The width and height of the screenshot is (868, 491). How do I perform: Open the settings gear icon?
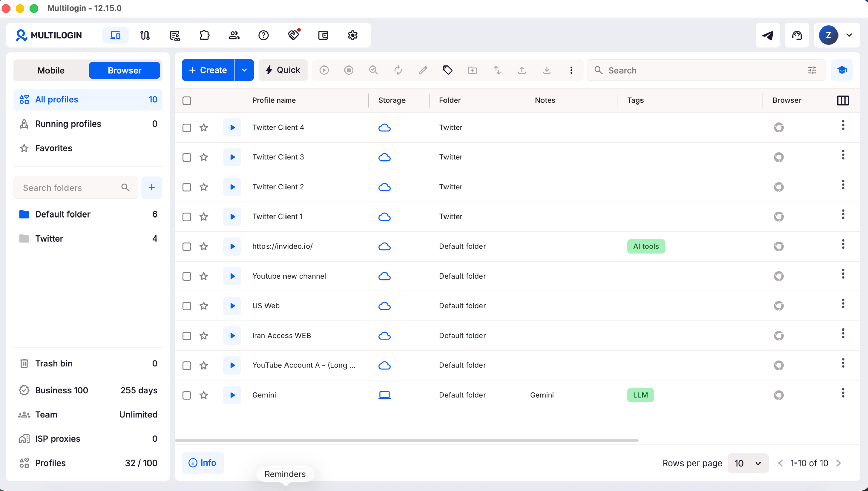pyautogui.click(x=353, y=35)
